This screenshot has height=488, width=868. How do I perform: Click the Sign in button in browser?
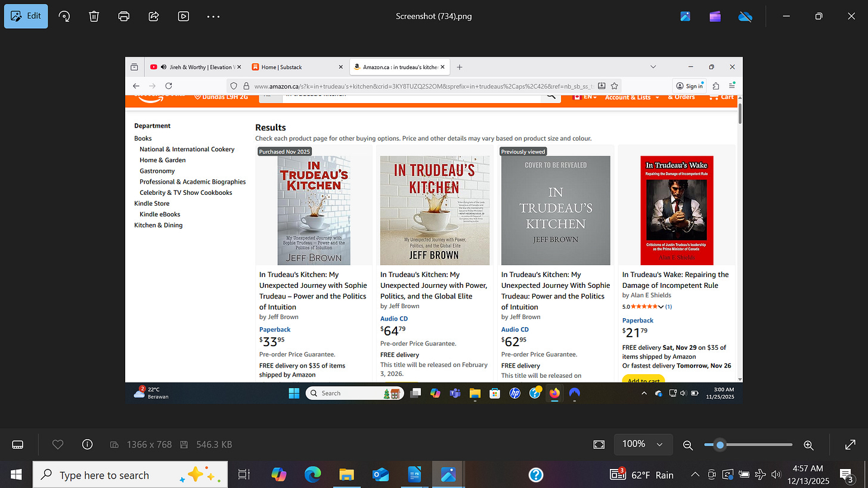point(689,86)
